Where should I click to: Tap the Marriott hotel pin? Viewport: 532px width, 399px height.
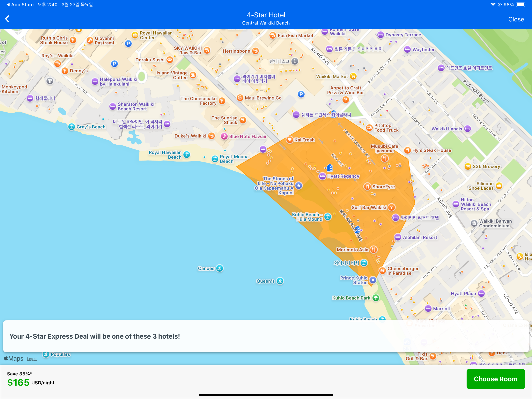[x=428, y=309]
